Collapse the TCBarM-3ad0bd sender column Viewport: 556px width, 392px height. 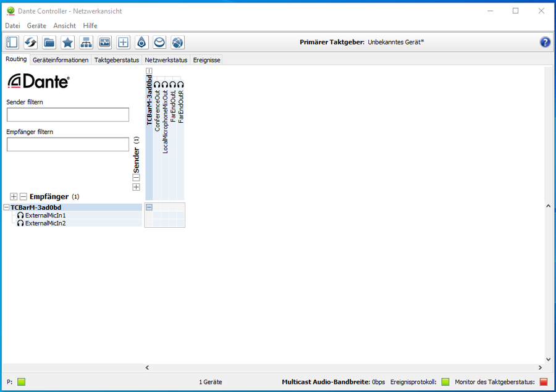[149, 71]
